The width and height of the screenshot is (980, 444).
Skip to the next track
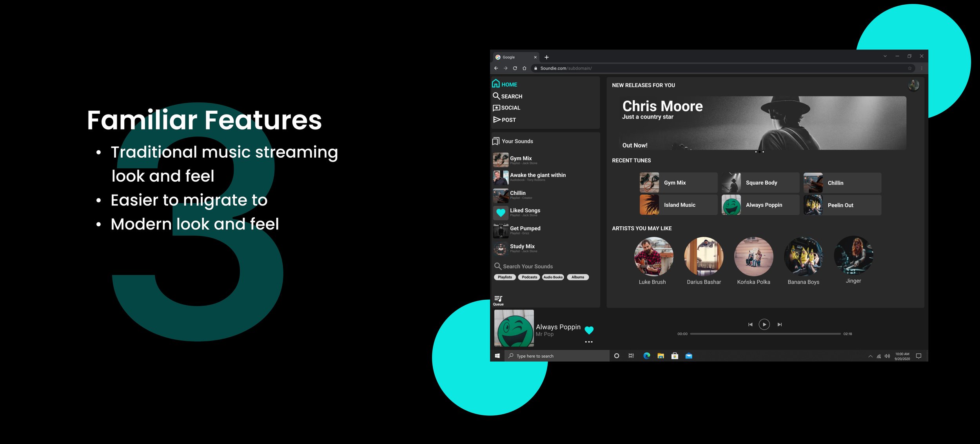click(779, 325)
